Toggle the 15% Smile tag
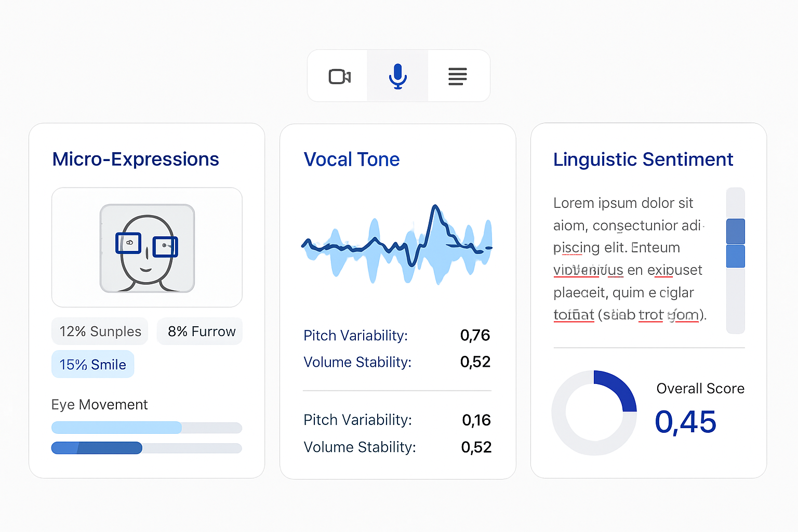798x532 pixels. pos(93,364)
